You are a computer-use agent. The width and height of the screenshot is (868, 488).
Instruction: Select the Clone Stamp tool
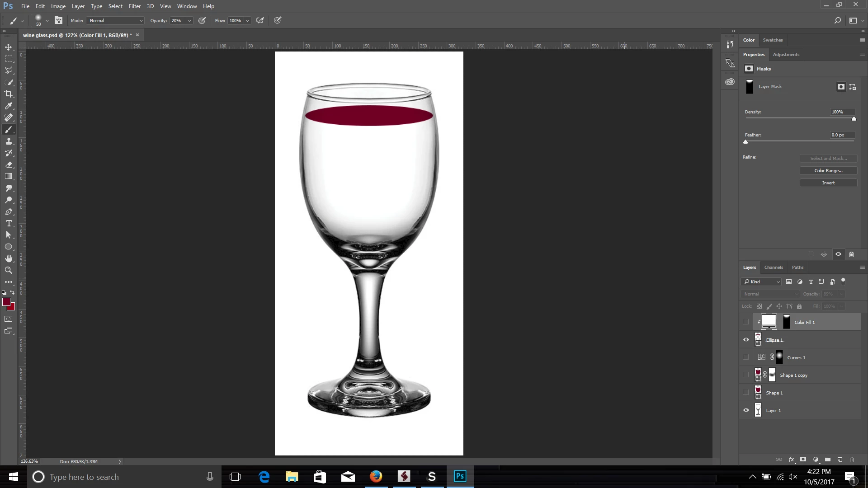pyautogui.click(x=9, y=141)
